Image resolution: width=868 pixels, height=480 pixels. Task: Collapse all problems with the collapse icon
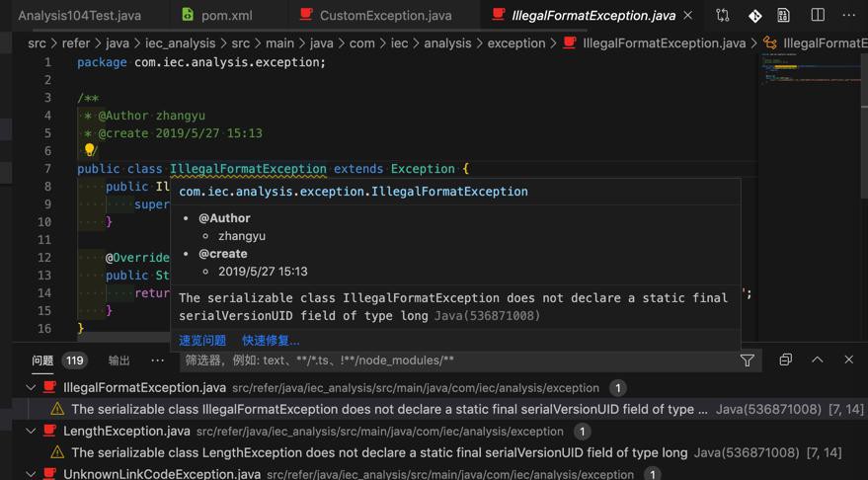click(785, 360)
